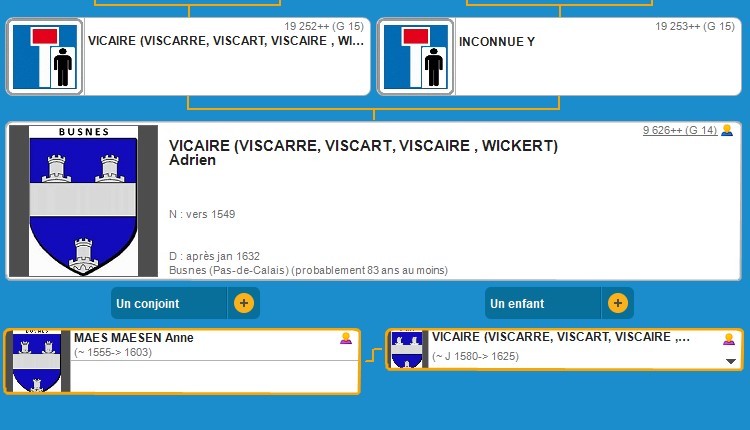Screen dimensions: 750x430
Task: Open the 9 626++ (G 14) link
Action: (679, 130)
